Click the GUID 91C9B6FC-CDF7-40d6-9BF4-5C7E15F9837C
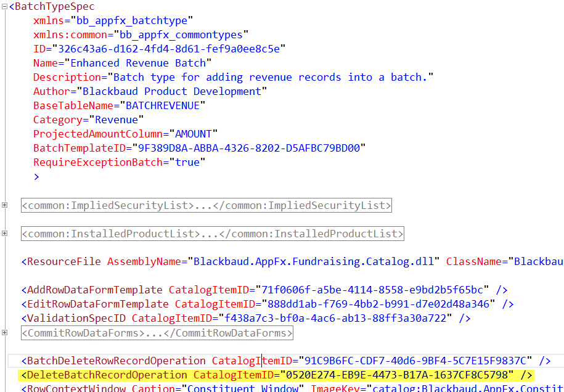564x392 pixels. 415,361
